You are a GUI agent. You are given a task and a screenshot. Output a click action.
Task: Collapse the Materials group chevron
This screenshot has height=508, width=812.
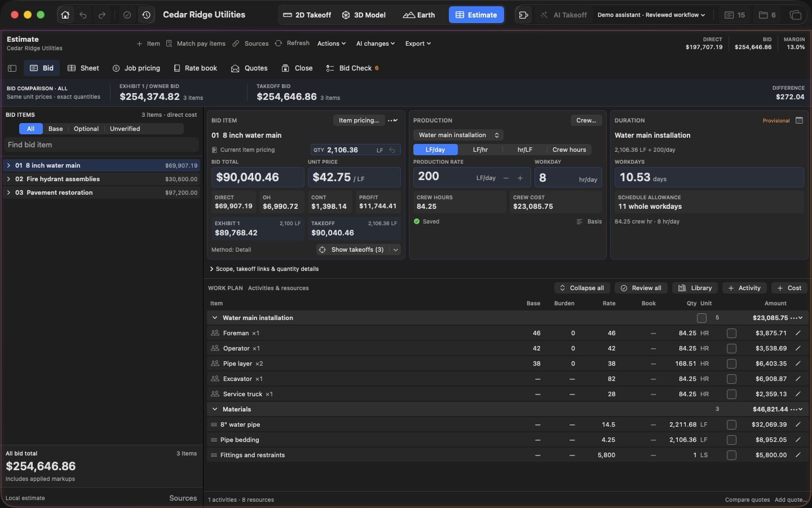215,409
